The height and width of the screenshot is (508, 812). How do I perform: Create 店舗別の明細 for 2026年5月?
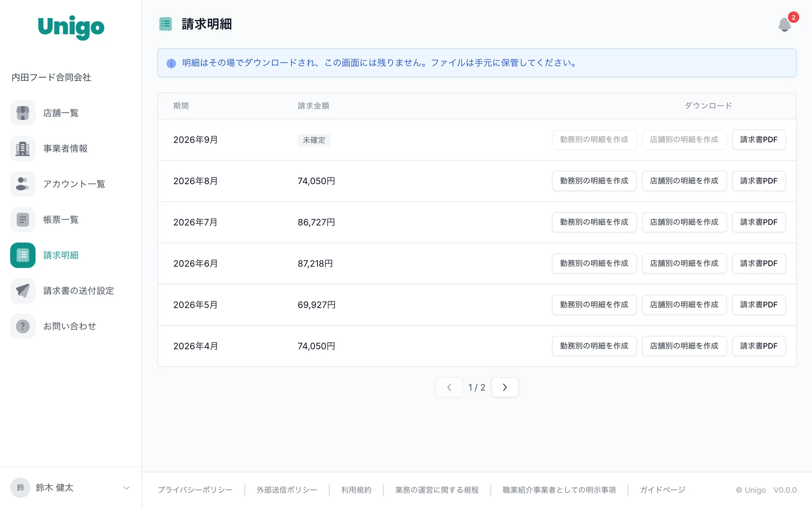pyautogui.click(x=684, y=305)
